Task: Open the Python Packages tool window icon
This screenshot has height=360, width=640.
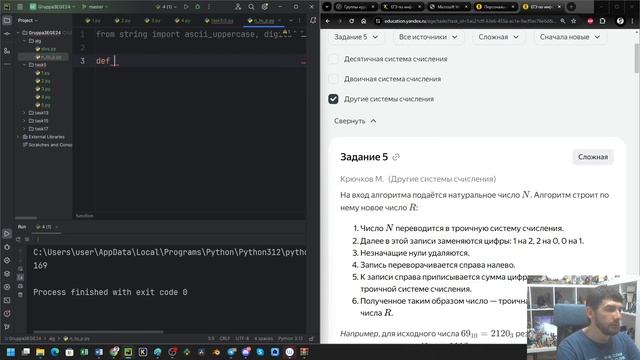Action: [7, 273]
